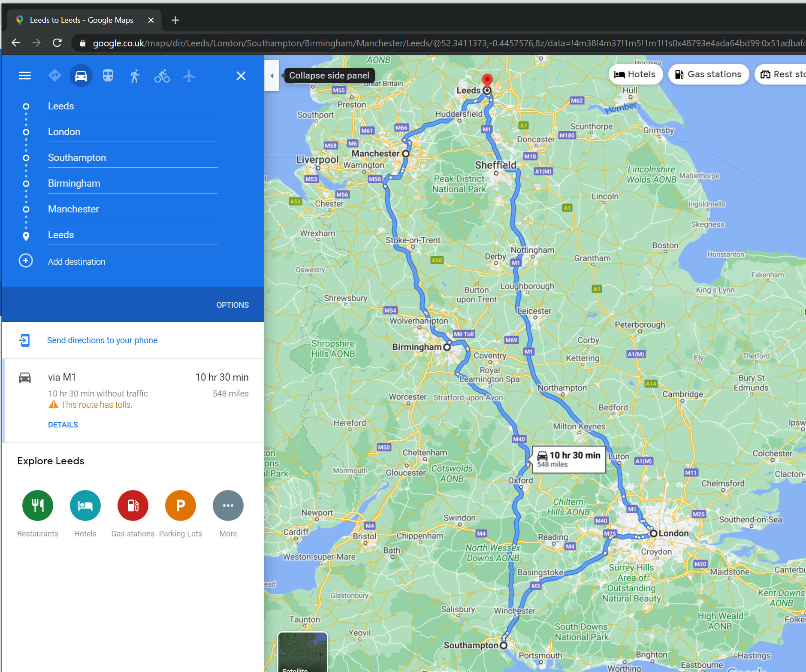
Task: Click Sheffield label on map
Action: (495, 165)
